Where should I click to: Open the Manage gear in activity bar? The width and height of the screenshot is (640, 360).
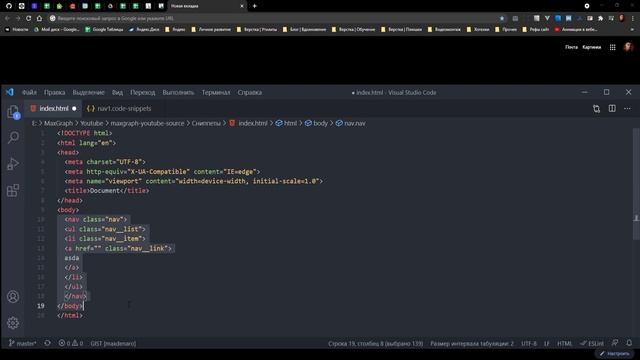point(13,323)
